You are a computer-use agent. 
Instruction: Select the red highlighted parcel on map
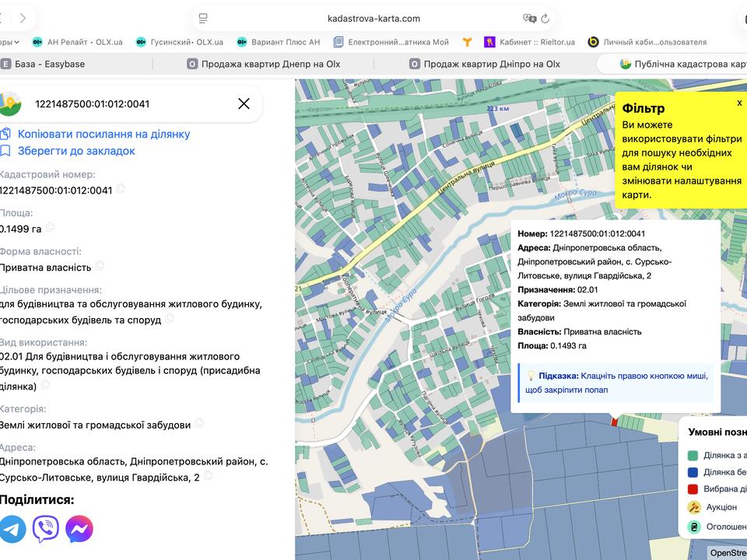click(x=614, y=422)
